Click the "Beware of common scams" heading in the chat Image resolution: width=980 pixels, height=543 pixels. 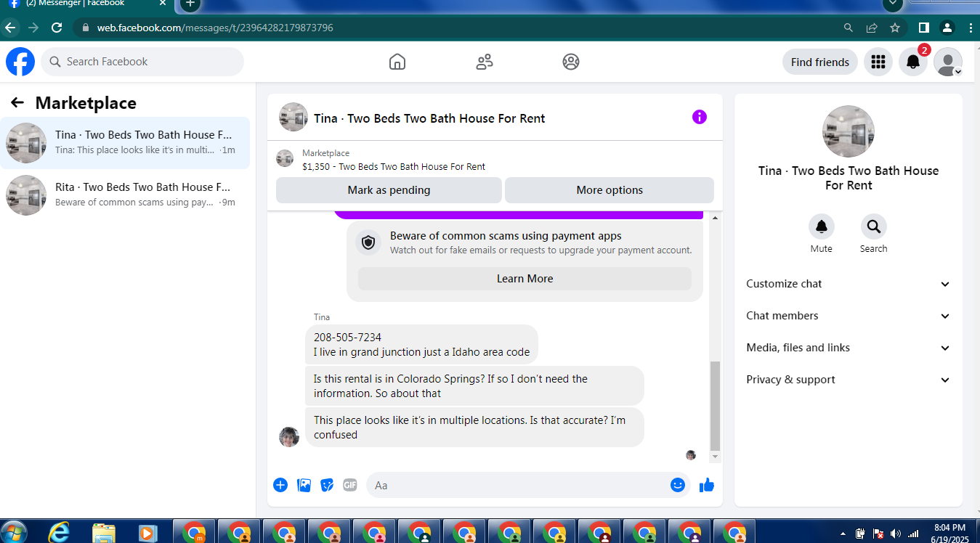pos(506,235)
